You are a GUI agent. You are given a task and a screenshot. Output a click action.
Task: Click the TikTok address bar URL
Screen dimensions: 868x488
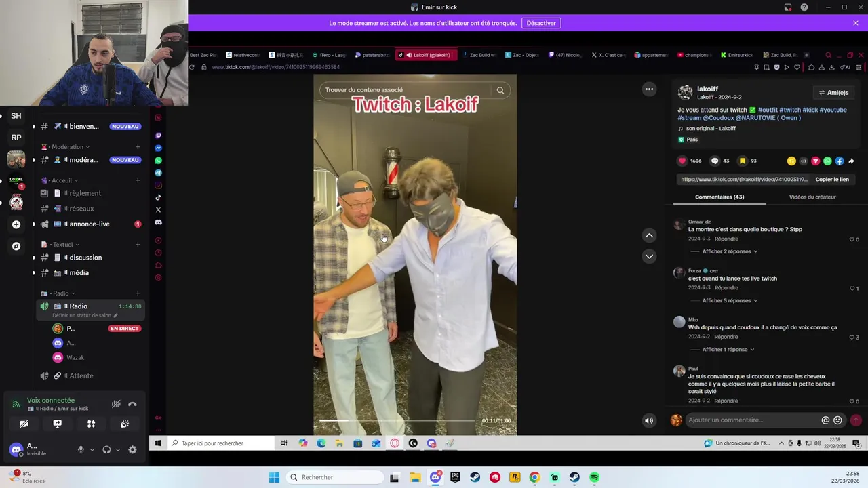click(x=275, y=67)
